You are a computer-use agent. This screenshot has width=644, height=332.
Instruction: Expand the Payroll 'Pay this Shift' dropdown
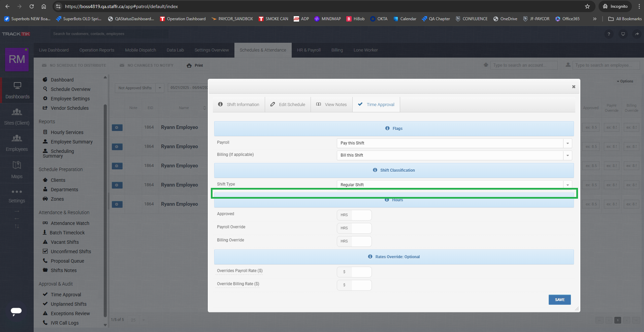tap(568, 143)
